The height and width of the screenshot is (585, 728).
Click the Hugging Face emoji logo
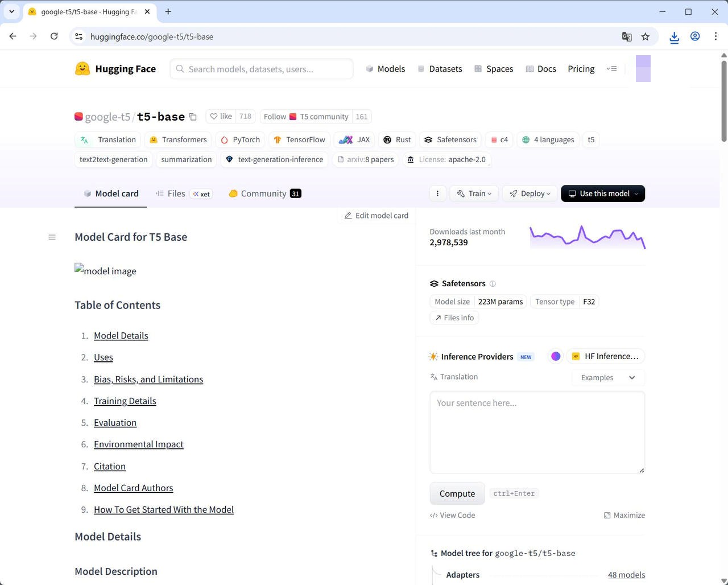(82, 69)
